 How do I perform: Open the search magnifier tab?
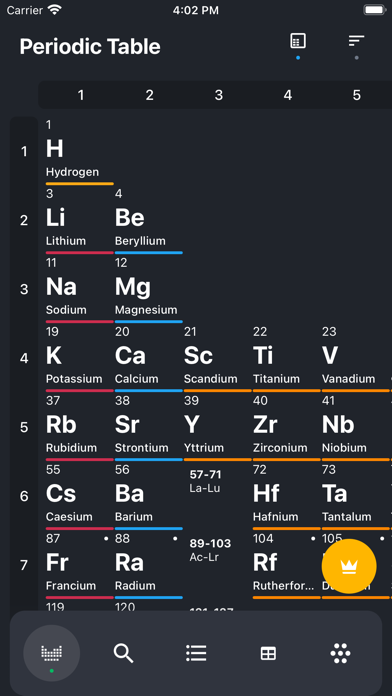point(123,653)
